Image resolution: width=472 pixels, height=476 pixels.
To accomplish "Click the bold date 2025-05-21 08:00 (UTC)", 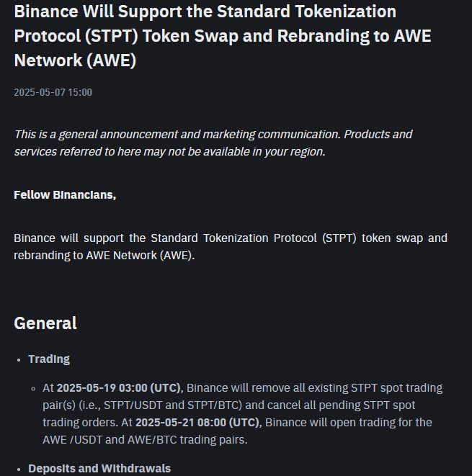I will pyautogui.click(x=197, y=423).
